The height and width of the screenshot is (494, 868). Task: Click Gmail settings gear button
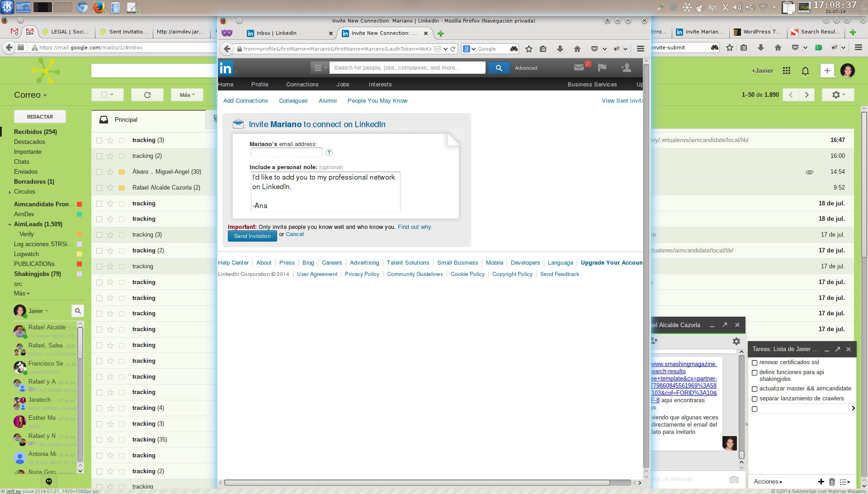click(x=838, y=95)
